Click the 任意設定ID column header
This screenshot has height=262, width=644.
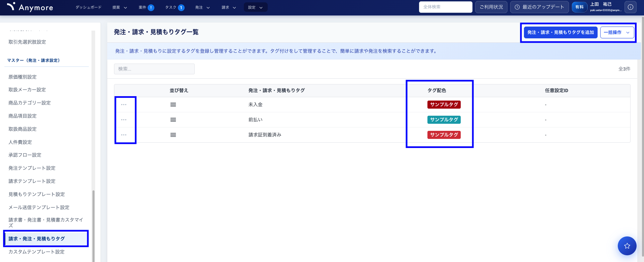coord(557,90)
